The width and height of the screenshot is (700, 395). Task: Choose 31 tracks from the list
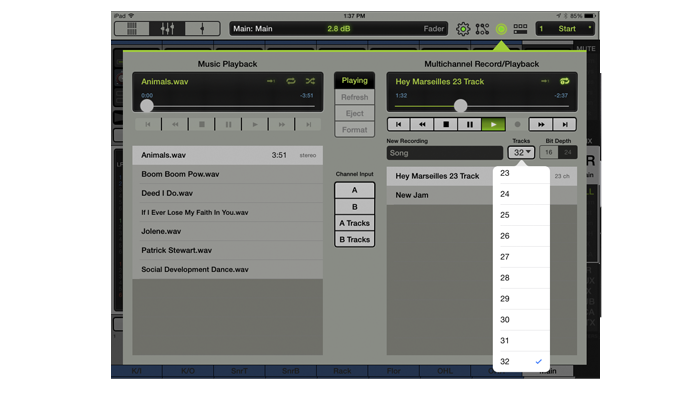click(x=521, y=341)
